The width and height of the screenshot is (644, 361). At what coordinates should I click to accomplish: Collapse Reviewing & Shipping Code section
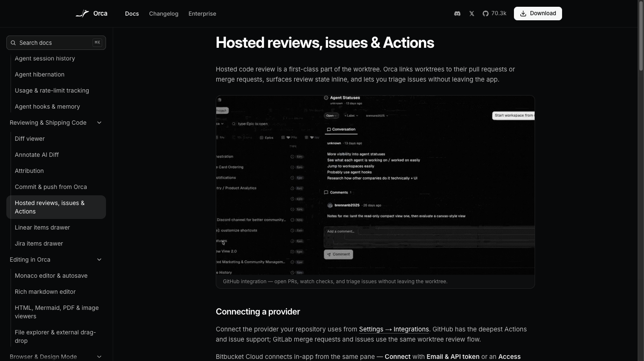pyautogui.click(x=99, y=123)
